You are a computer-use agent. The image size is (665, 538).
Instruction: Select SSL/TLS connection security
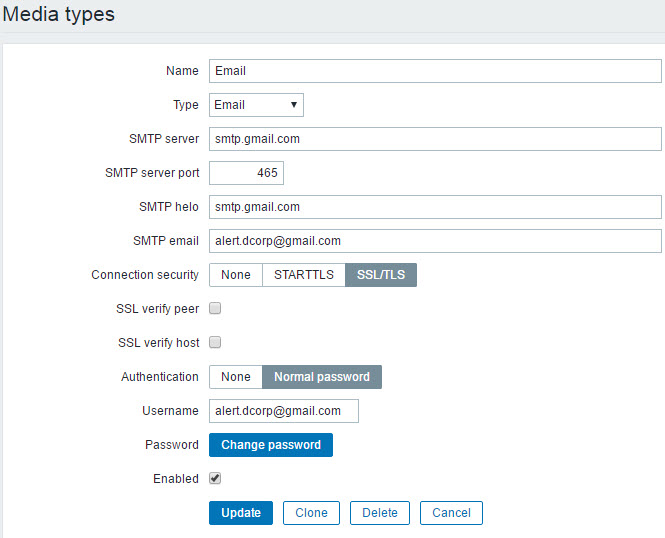381,275
